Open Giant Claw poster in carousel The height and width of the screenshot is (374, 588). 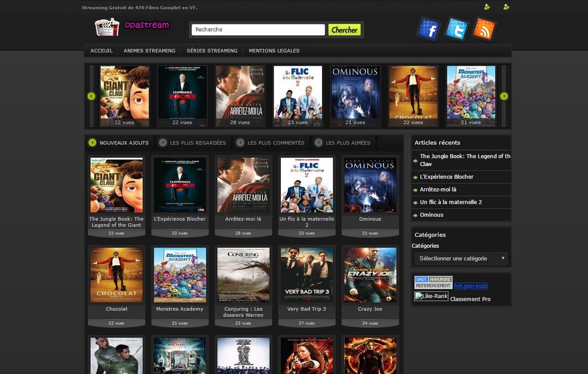(124, 96)
